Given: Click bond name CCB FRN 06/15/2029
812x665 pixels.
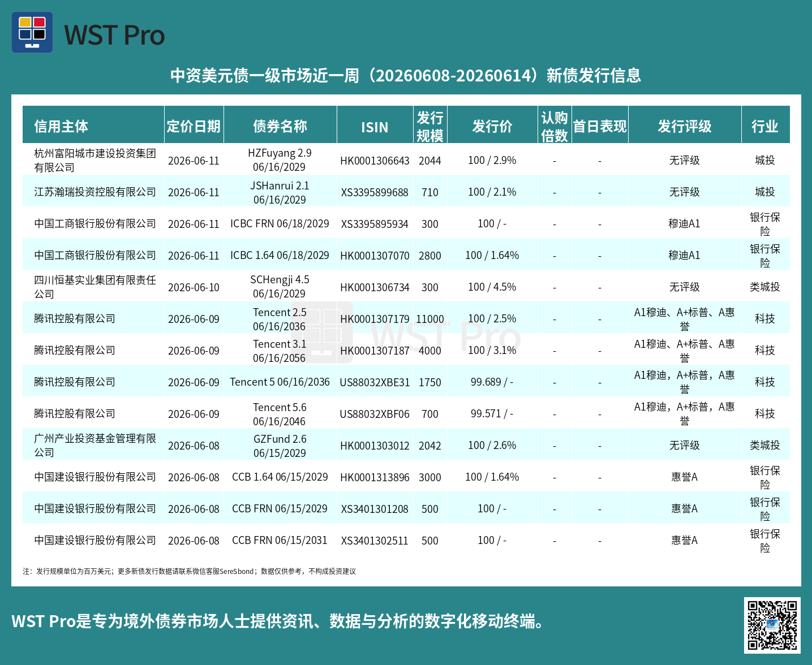Looking at the screenshot, I should click(280, 509).
